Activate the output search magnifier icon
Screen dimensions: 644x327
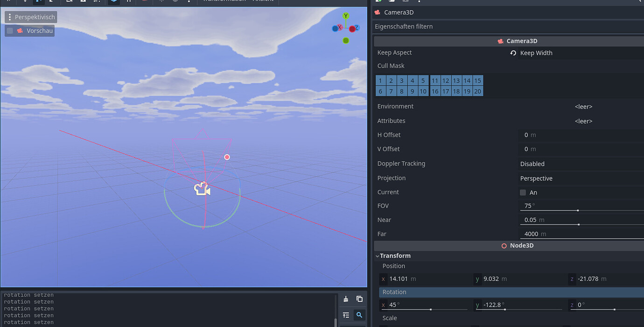tap(359, 315)
